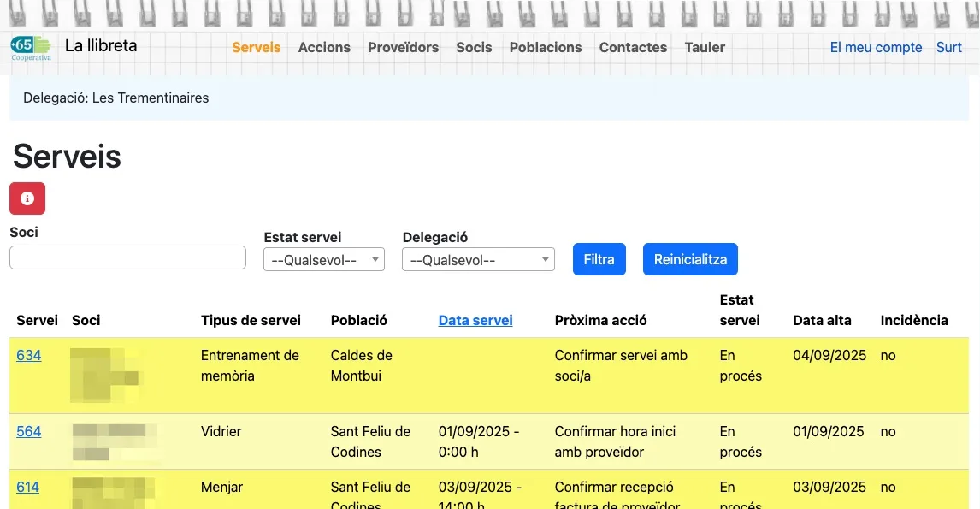
Task: Open El meu compte link
Action: click(876, 48)
